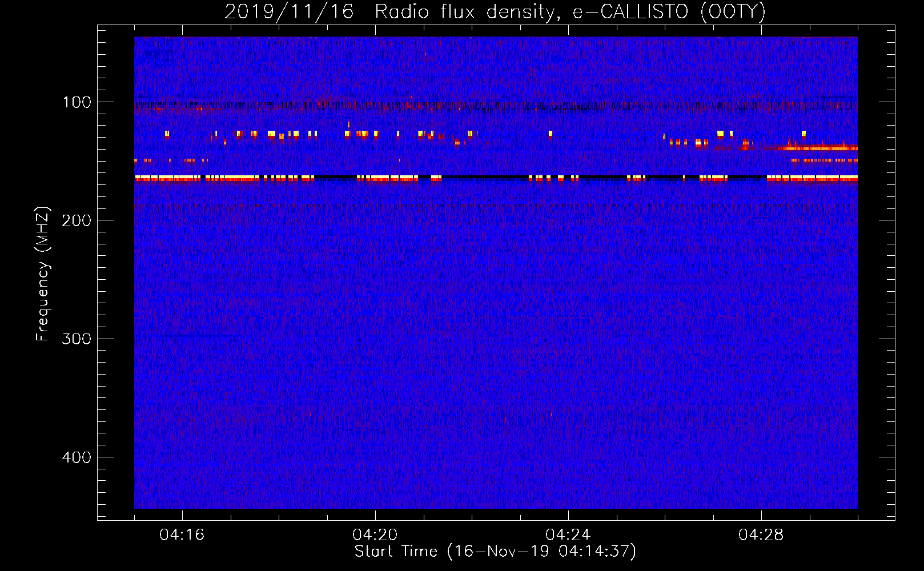924x571 pixels.
Task: Click the '100' frequency tick label
Action: pos(77,102)
